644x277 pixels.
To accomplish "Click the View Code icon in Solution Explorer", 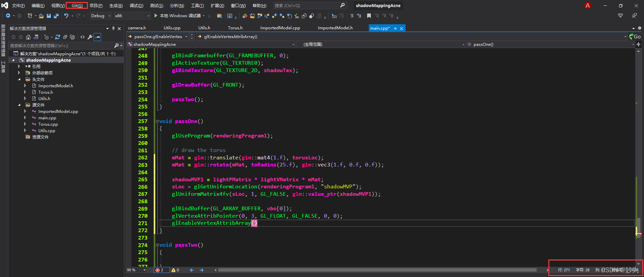I will pos(83,37).
